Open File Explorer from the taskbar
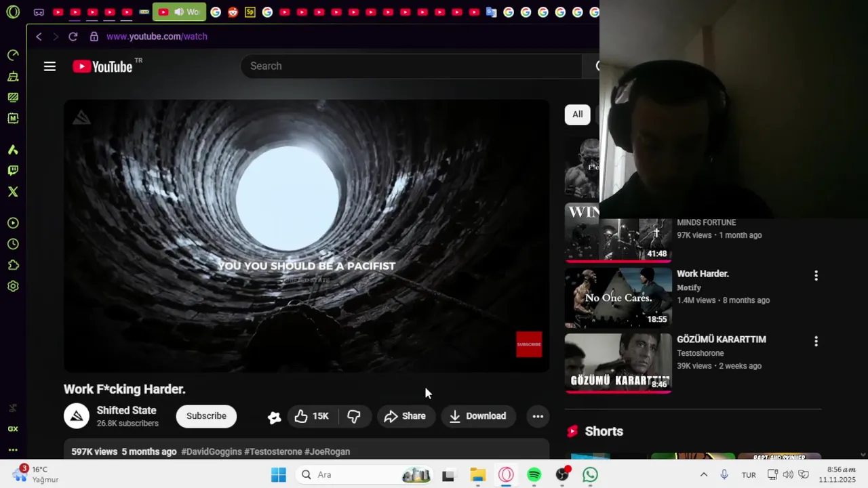The width and height of the screenshot is (868, 488). coord(478,474)
